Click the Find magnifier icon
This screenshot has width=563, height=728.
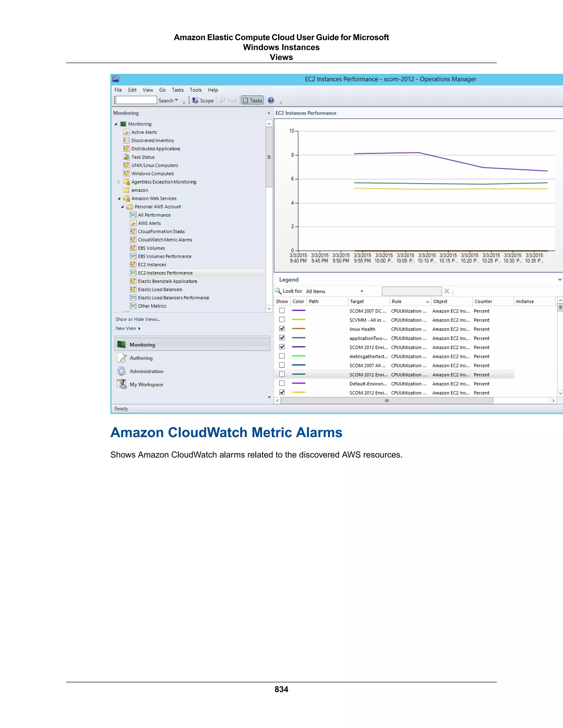(222, 100)
